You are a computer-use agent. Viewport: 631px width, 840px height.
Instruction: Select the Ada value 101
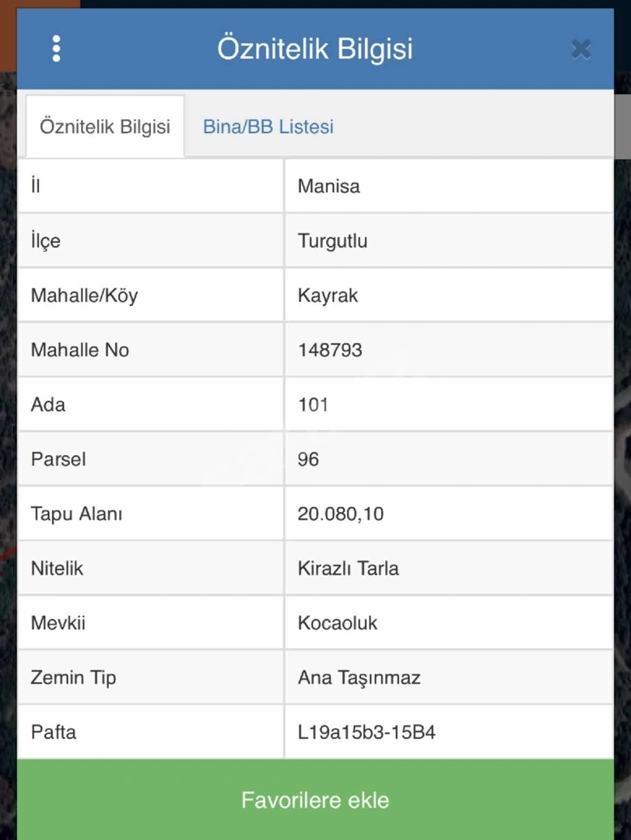[x=313, y=405]
